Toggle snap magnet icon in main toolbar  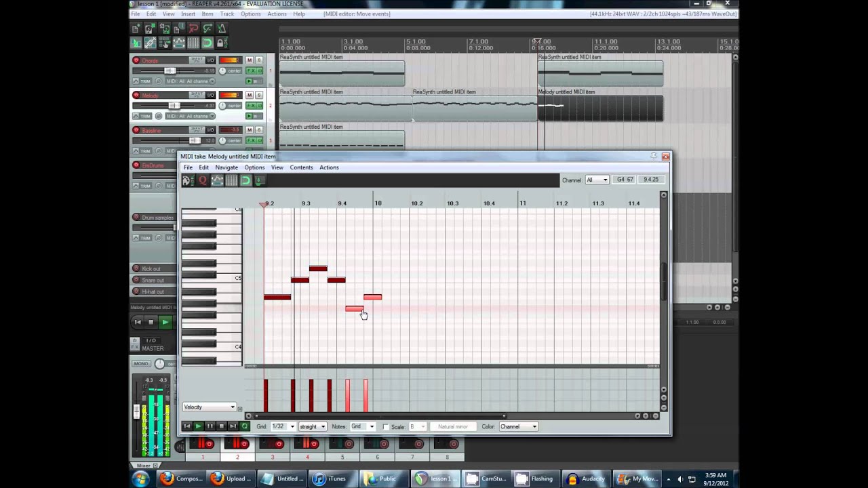tap(208, 43)
